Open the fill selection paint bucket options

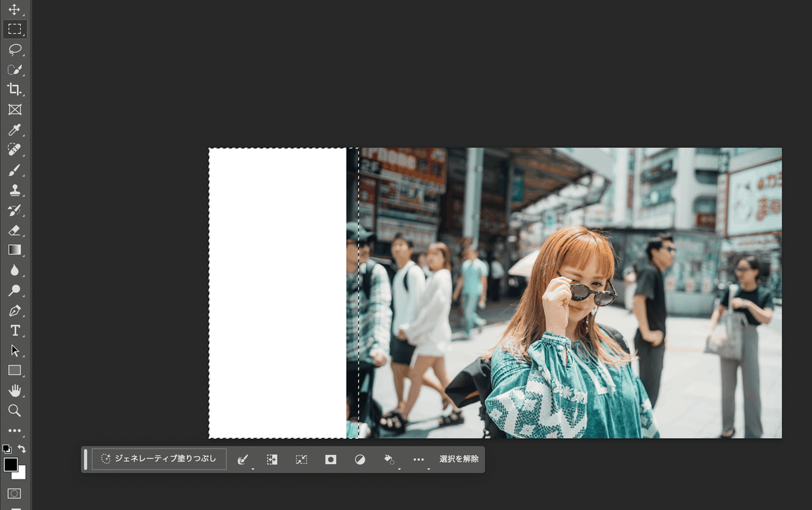[390, 459]
